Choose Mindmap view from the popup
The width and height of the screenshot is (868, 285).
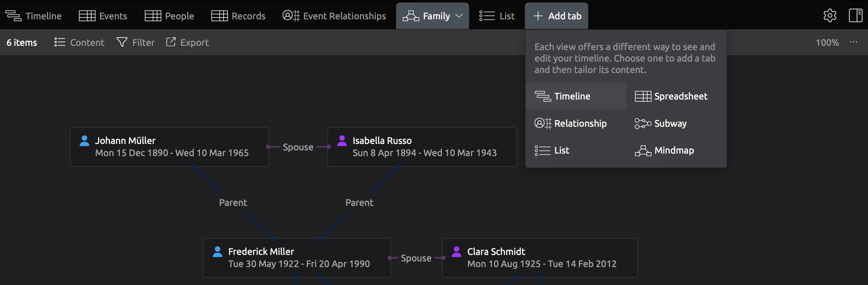click(664, 150)
